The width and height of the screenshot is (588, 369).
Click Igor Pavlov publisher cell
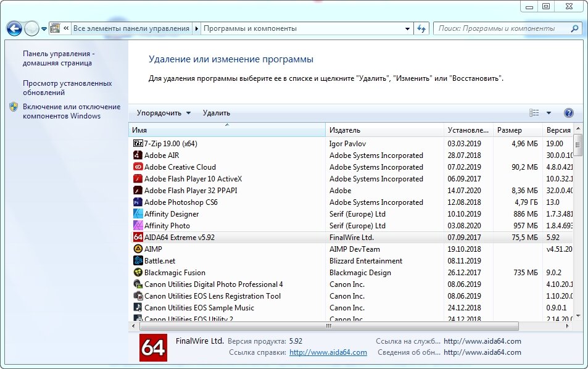click(347, 144)
